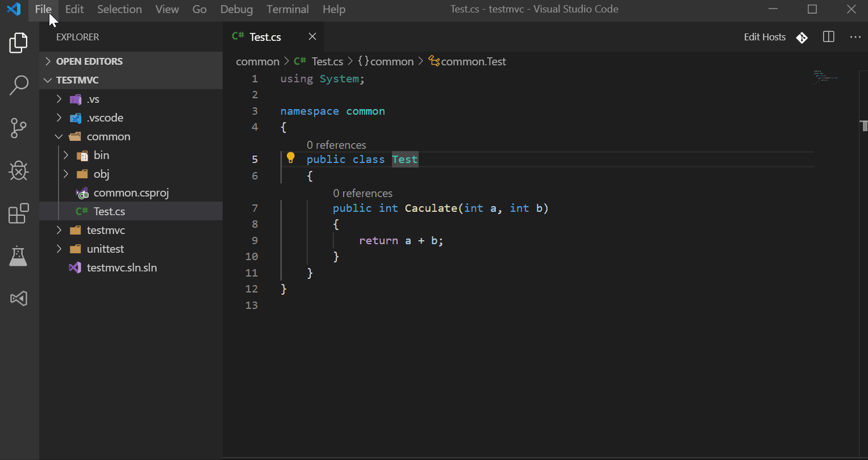Image resolution: width=868 pixels, height=460 pixels.
Task: Click the C# file icon of Test.cs in explorer
Action: click(82, 211)
